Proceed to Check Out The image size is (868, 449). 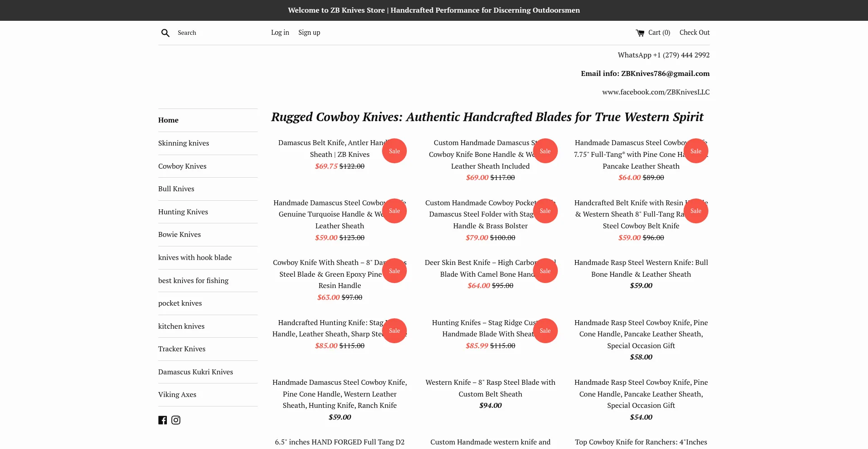click(694, 33)
